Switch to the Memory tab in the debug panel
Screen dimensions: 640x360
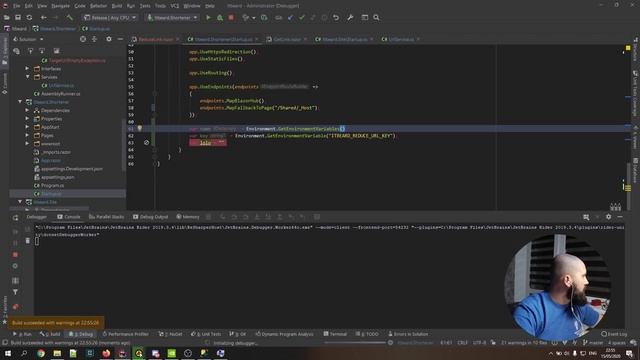point(188,217)
